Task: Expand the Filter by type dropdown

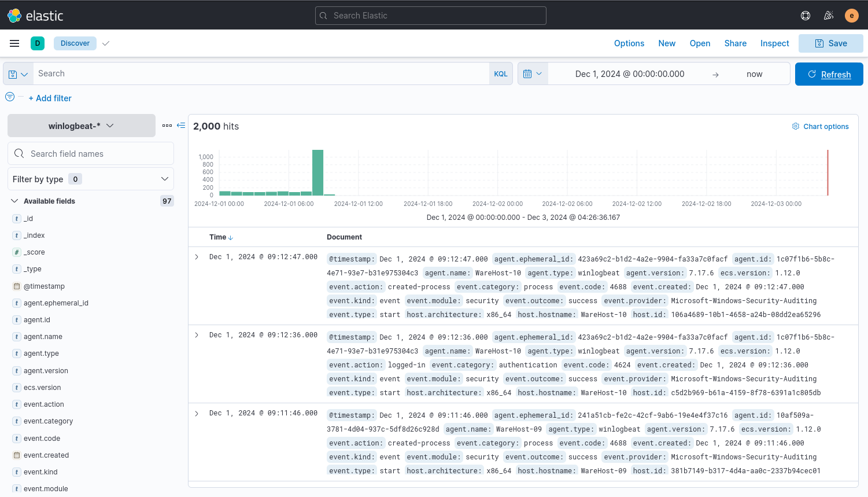Action: (91, 179)
